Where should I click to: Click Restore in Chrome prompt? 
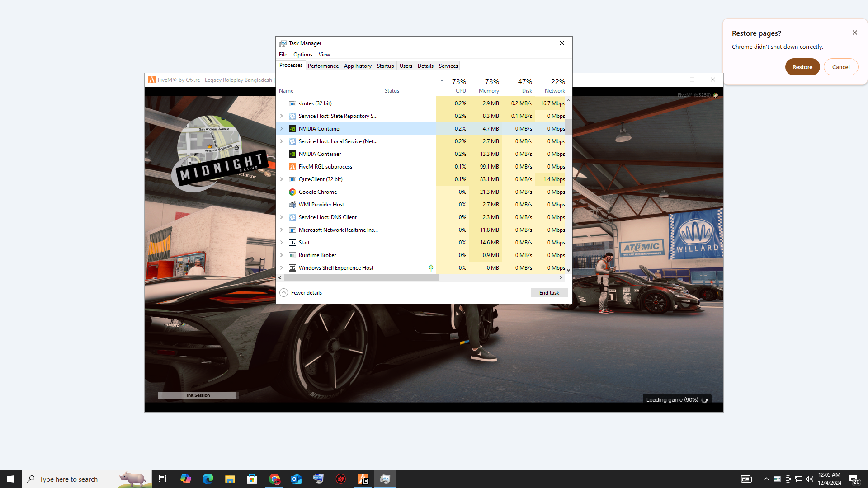pos(802,67)
